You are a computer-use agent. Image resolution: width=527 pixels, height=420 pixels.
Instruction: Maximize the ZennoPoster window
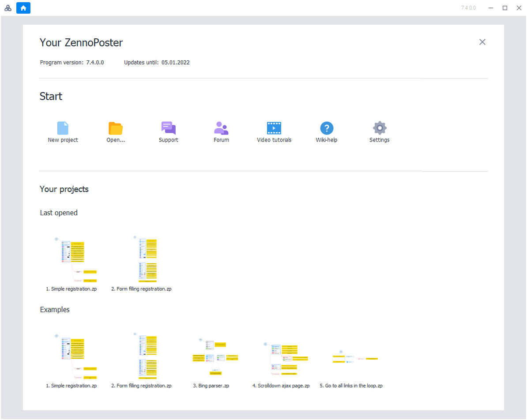(x=505, y=8)
